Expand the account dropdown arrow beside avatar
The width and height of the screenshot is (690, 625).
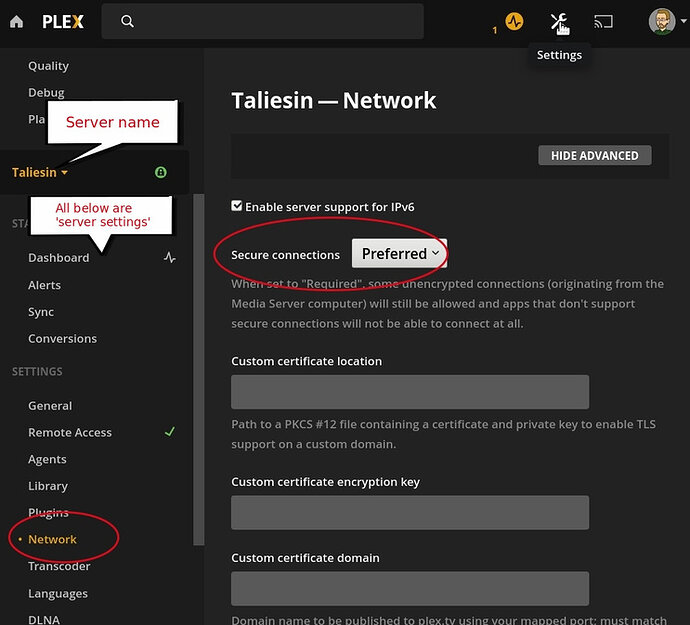[683, 21]
